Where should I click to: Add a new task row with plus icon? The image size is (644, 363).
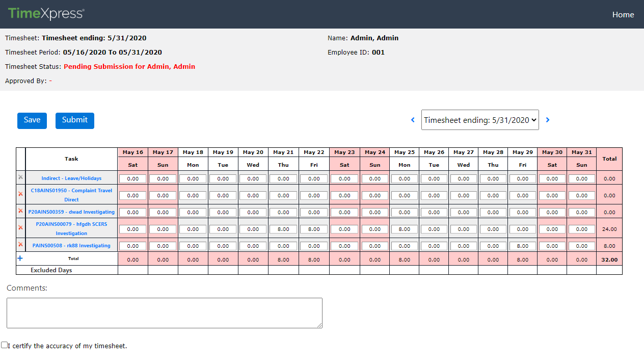pos(20,258)
